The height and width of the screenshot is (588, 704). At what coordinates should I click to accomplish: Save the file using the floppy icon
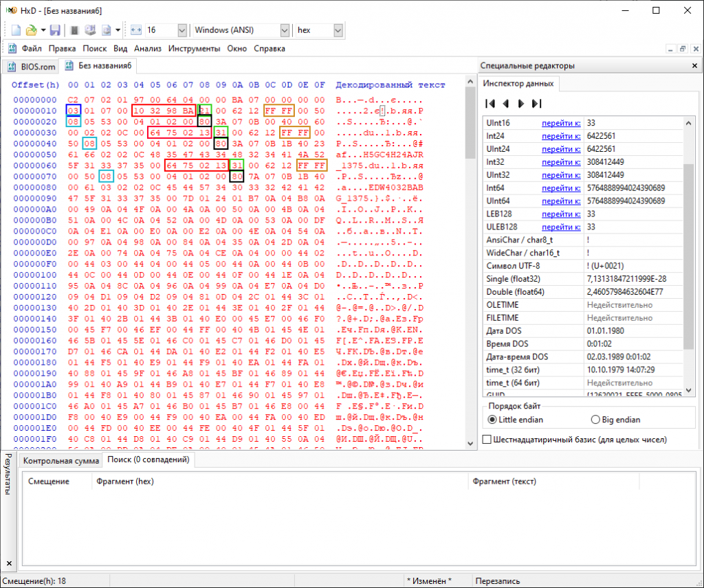(55, 30)
